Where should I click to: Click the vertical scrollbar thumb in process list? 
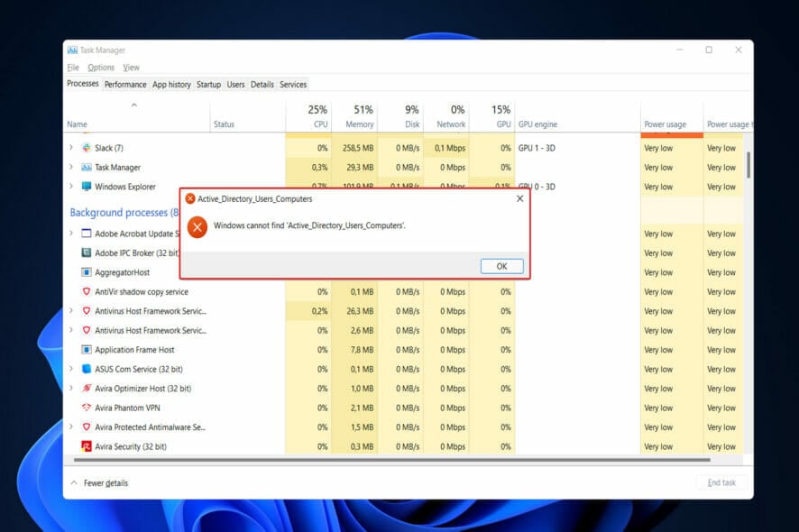[748, 165]
